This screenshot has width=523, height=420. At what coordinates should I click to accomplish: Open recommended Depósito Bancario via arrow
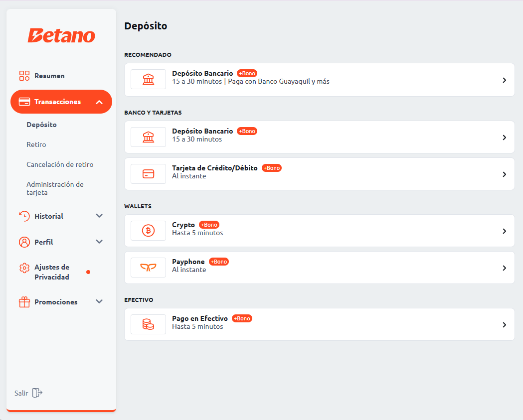coord(505,80)
